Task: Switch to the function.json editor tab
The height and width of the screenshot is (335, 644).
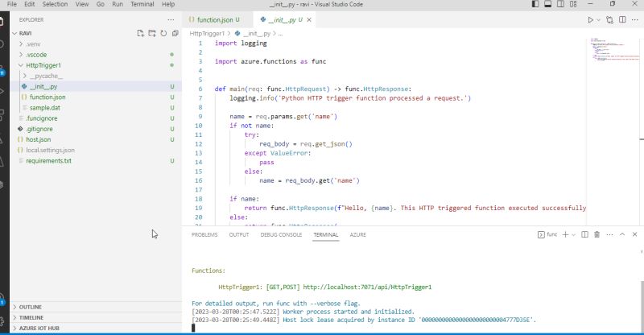Action: click(214, 20)
